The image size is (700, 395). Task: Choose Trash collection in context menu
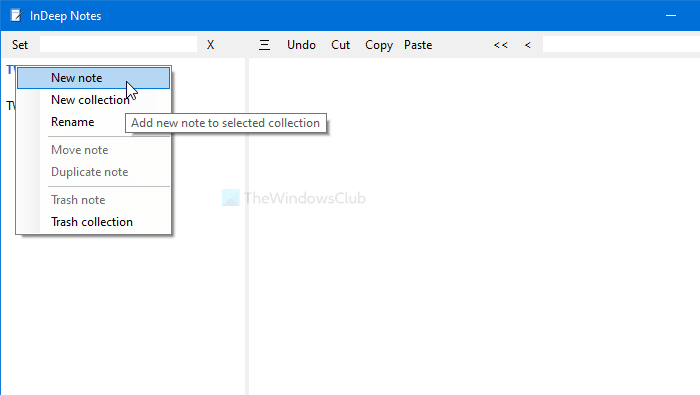[x=93, y=222]
